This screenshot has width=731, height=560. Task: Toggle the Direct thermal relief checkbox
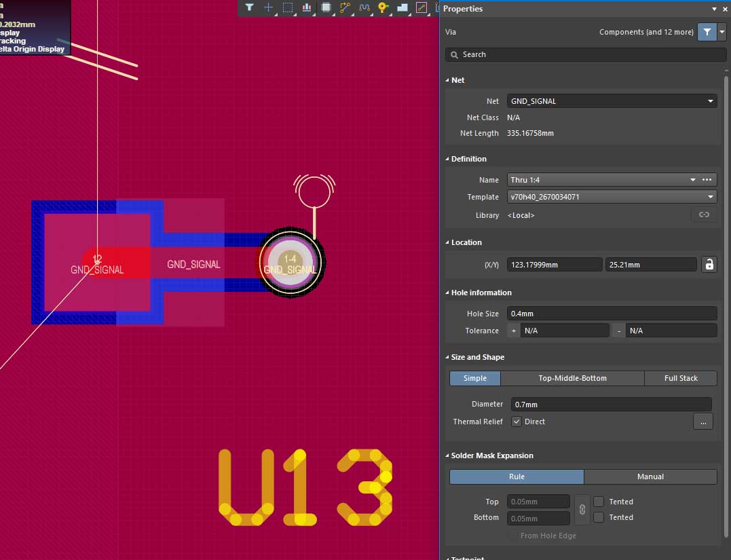[x=517, y=422]
